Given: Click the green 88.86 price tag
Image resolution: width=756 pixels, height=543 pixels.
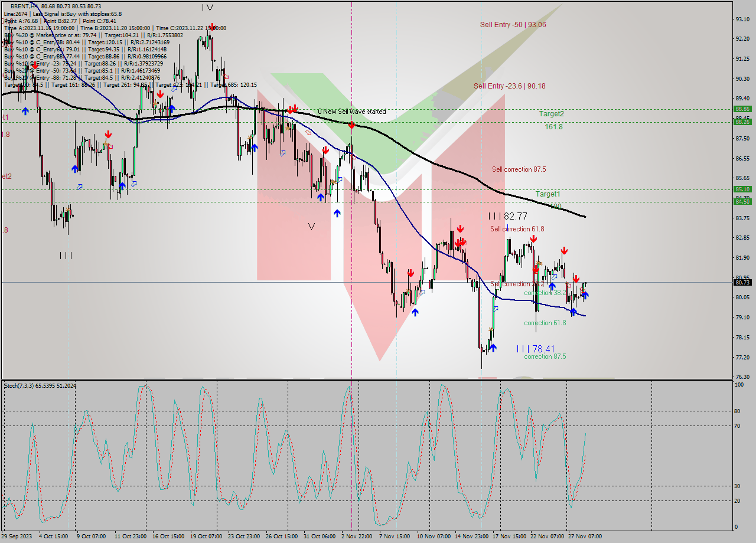Looking at the screenshot, I should tap(742, 109).
